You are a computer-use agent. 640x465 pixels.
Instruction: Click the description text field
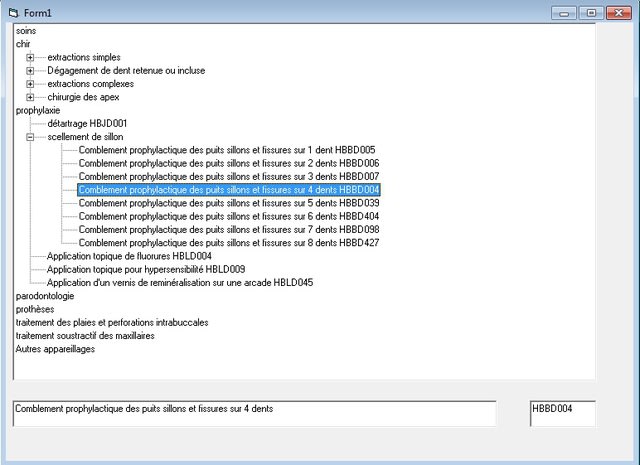(x=254, y=413)
